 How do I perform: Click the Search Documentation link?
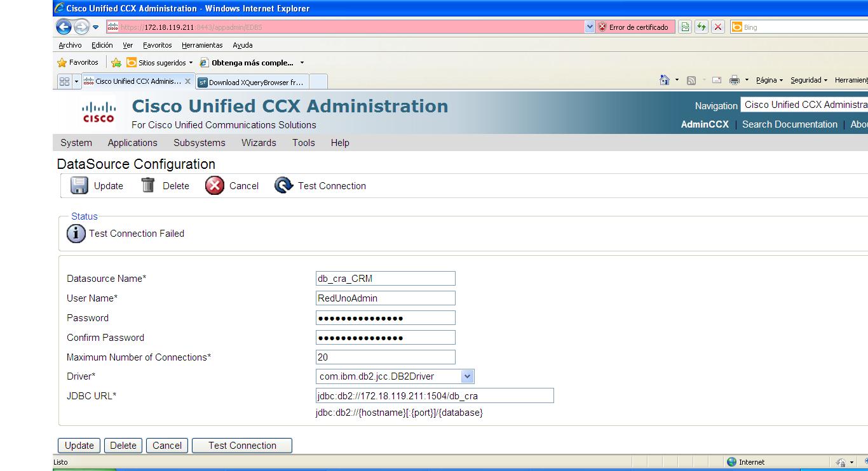pyautogui.click(x=790, y=124)
